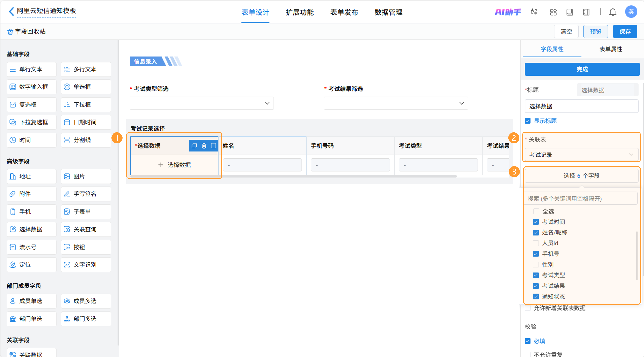Open the apps grid icon in header
This screenshot has width=644, height=357.
click(x=553, y=12)
